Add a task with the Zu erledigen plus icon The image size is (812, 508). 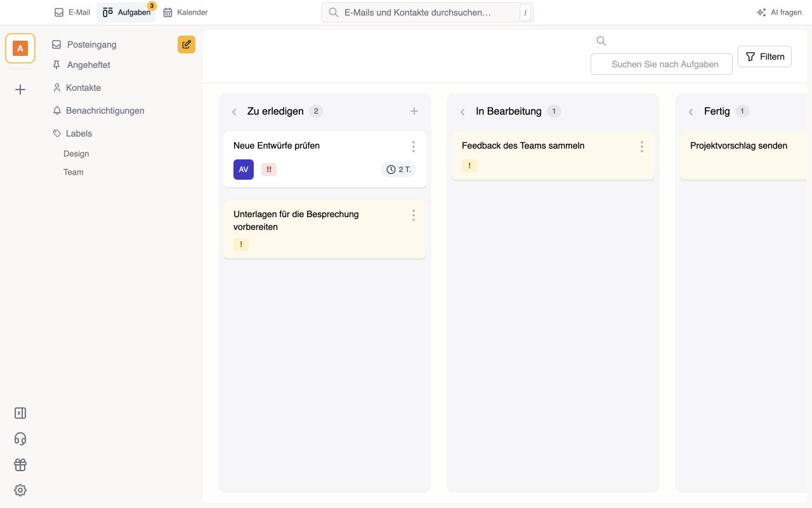point(414,111)
